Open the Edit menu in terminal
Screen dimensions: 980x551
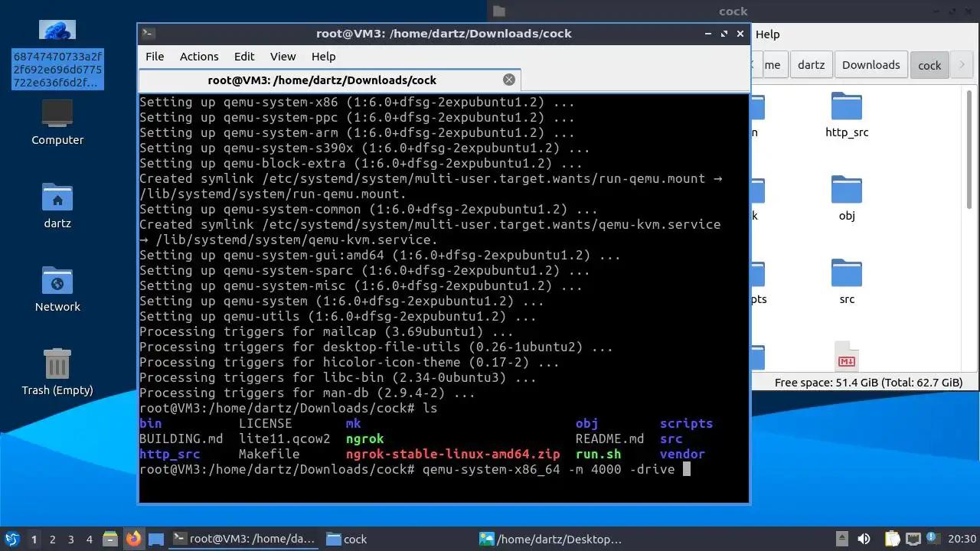244,57
